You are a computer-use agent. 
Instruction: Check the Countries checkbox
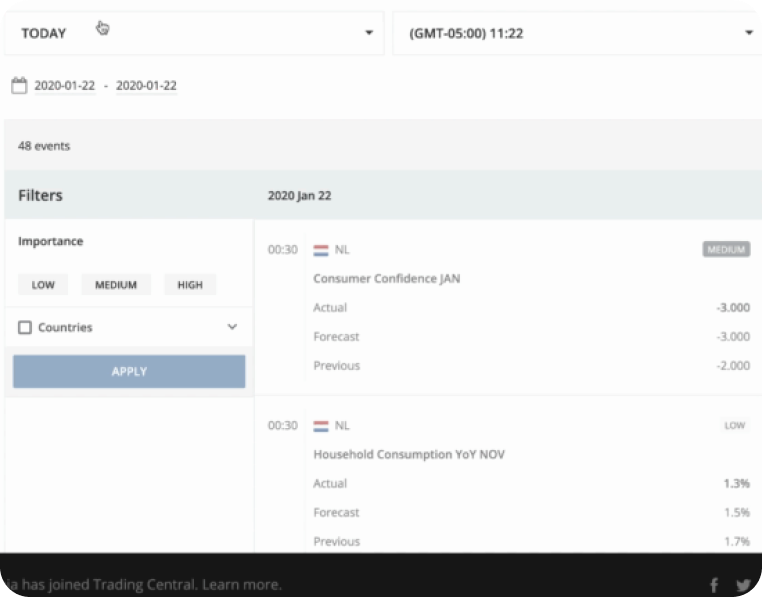tap(26, 328)
